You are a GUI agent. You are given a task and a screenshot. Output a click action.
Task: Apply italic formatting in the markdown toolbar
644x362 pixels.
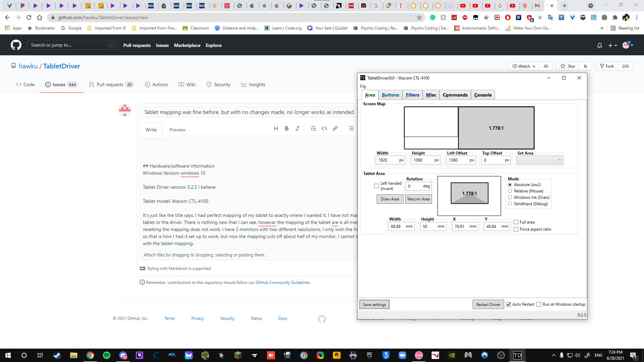tap(298, 128)
